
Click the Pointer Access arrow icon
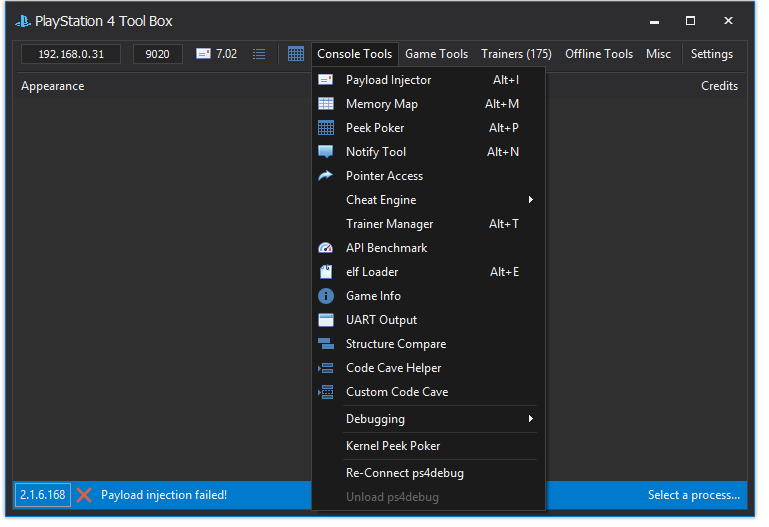point(326,176)
